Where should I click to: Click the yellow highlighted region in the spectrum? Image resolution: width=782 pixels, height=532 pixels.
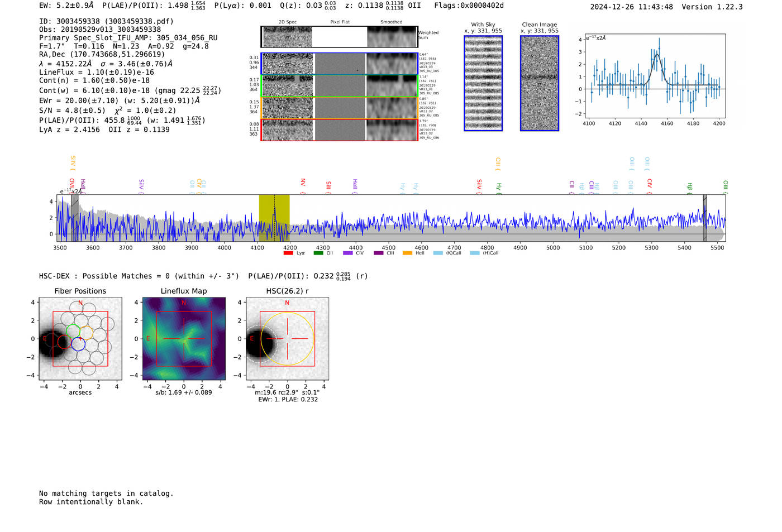click(x=274, y=218)
